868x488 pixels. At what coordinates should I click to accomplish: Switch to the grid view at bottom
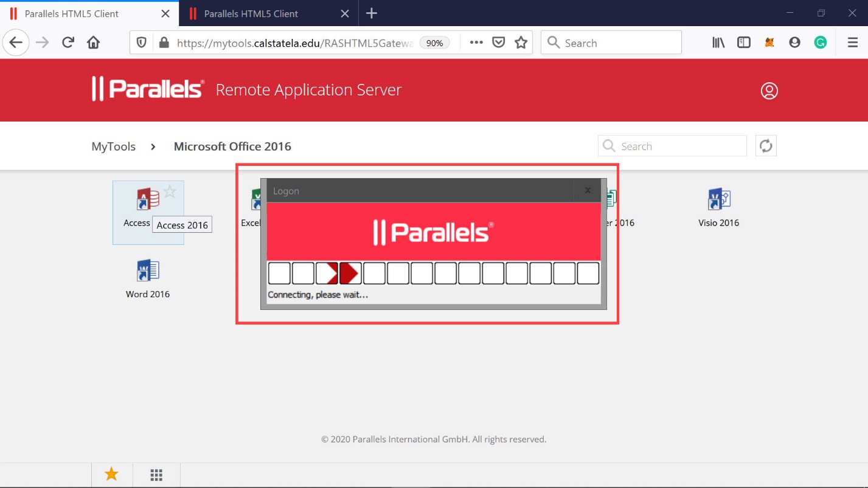156,475
